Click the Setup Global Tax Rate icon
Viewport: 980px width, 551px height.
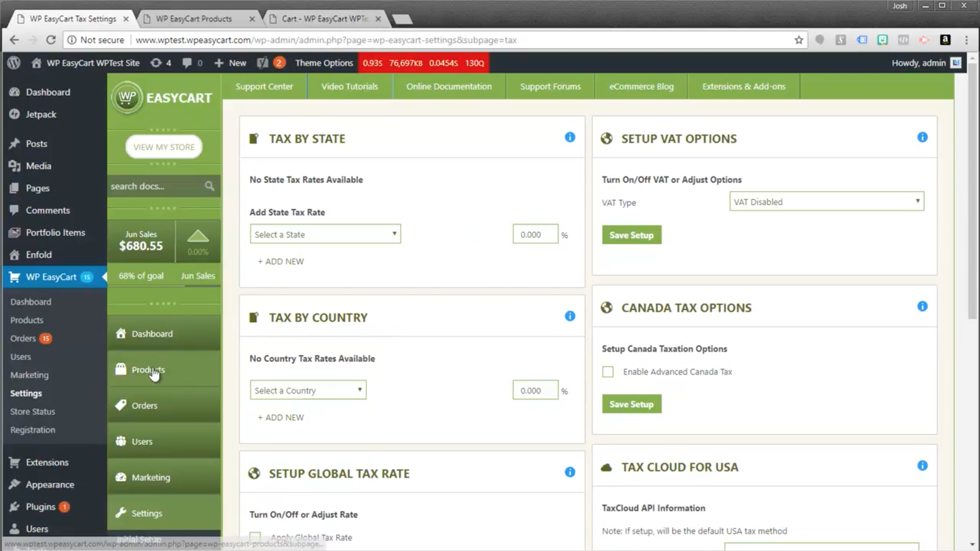[x=254, y=472]
